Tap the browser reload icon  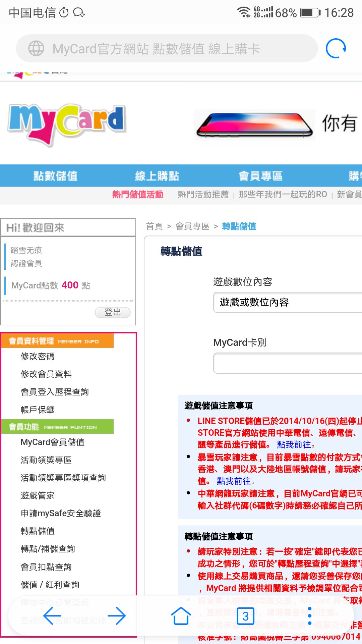point(336,48)
